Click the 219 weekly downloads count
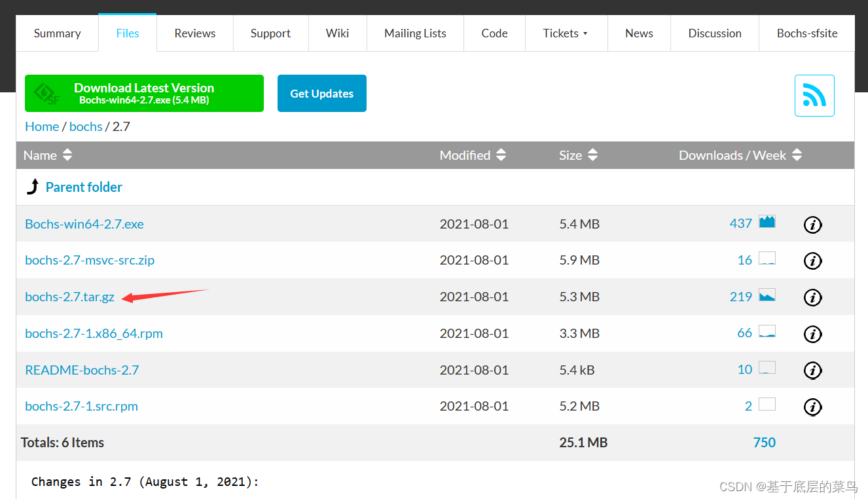 [x=741, y=297]
